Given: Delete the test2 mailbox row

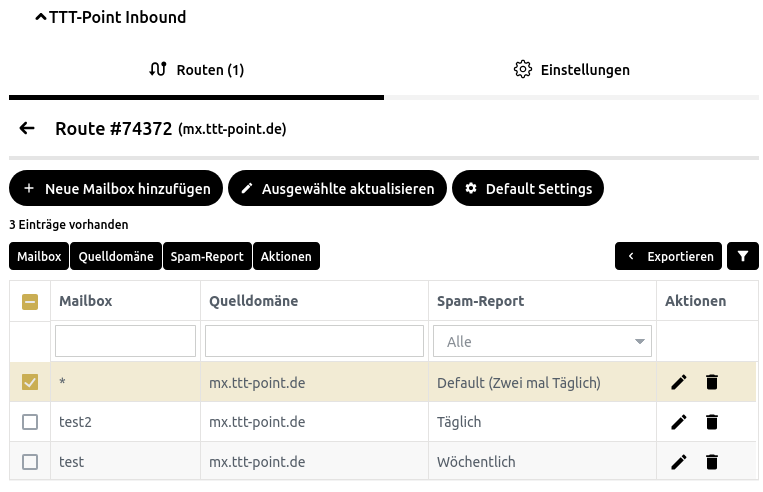Looking at the screenshot, I should [x=712, y=422].
